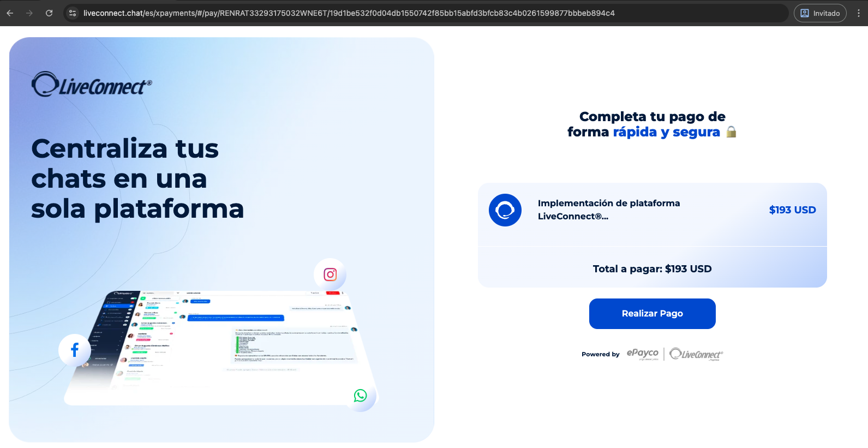868x448 pixels.
Task: Go back with the browser back arrow
Action: (10, 13)
